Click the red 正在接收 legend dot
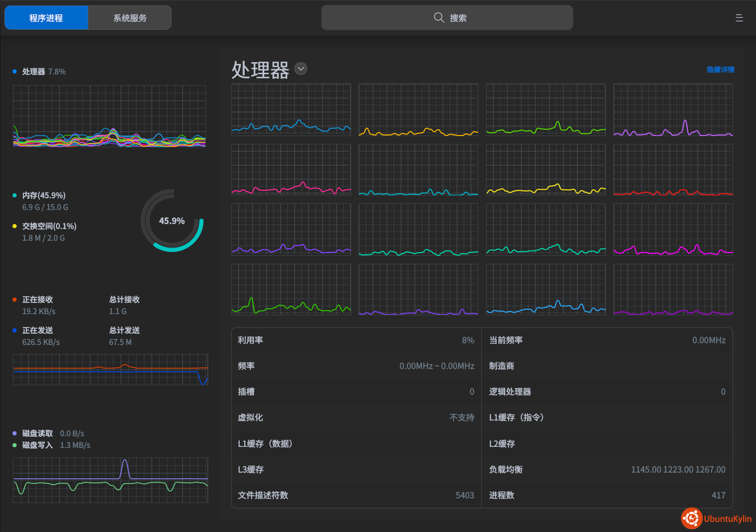The height and width of the screenshot is (532, 756). pyautogui.click(x=15, y=300)
